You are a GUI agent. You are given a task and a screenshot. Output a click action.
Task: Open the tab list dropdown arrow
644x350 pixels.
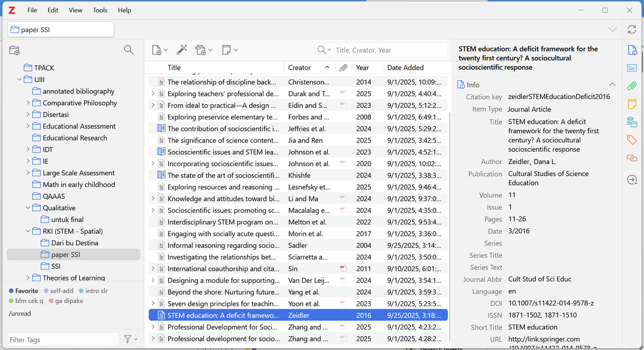[612, 29]
